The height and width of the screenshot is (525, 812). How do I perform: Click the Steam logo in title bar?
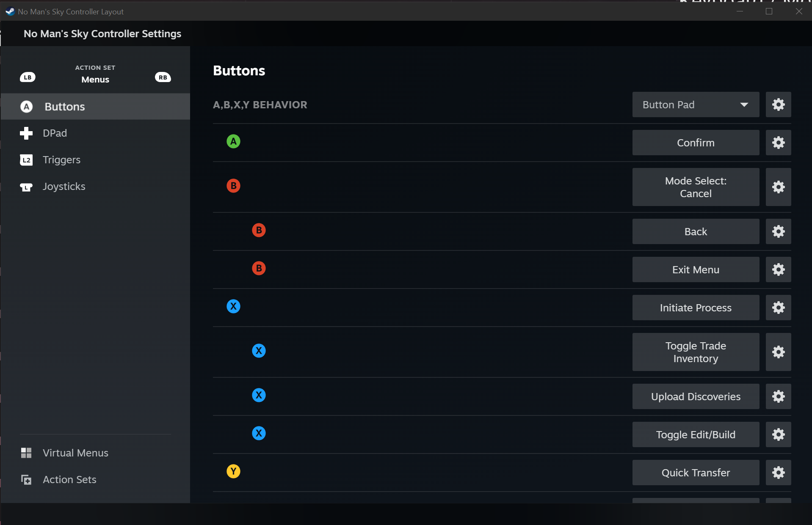click(10, 11)
